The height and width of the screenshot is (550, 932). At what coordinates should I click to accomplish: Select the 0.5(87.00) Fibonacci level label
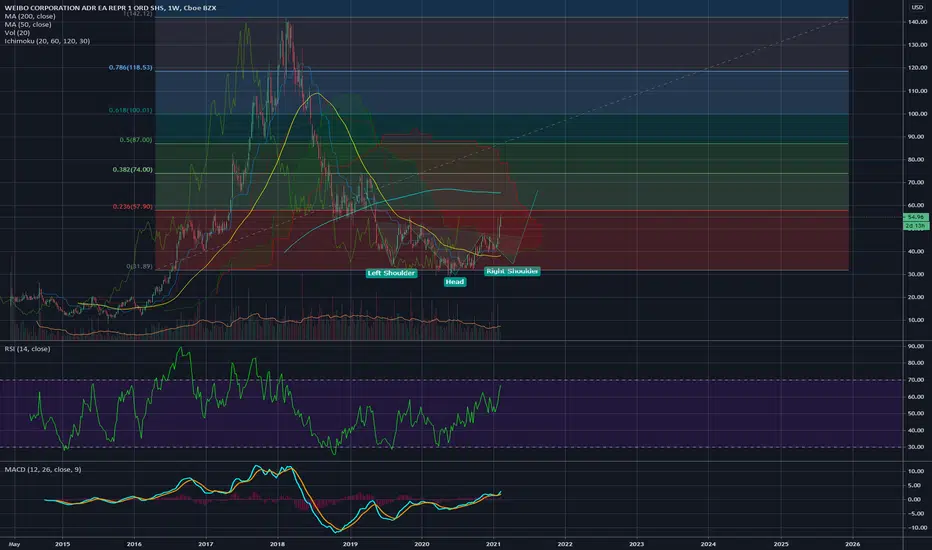tap(136, 140)
